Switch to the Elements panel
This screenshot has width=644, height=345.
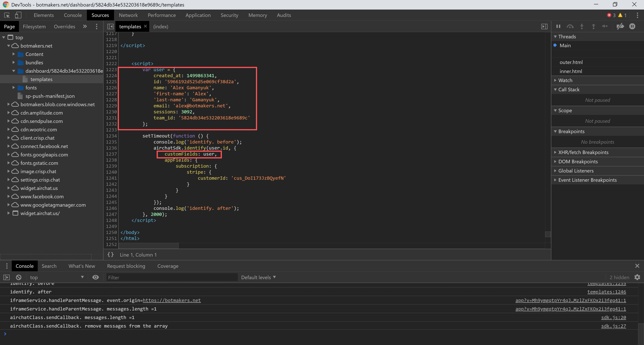click(x=44, y=15)
